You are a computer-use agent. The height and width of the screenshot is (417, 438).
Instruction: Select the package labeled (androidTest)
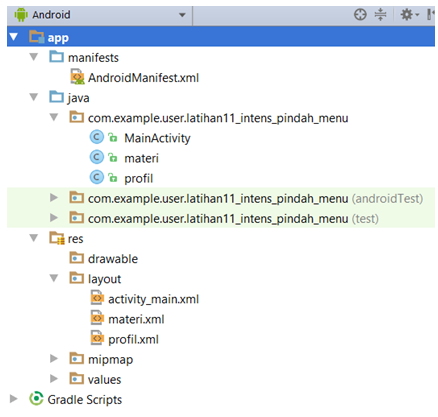[x=255, y=199]
